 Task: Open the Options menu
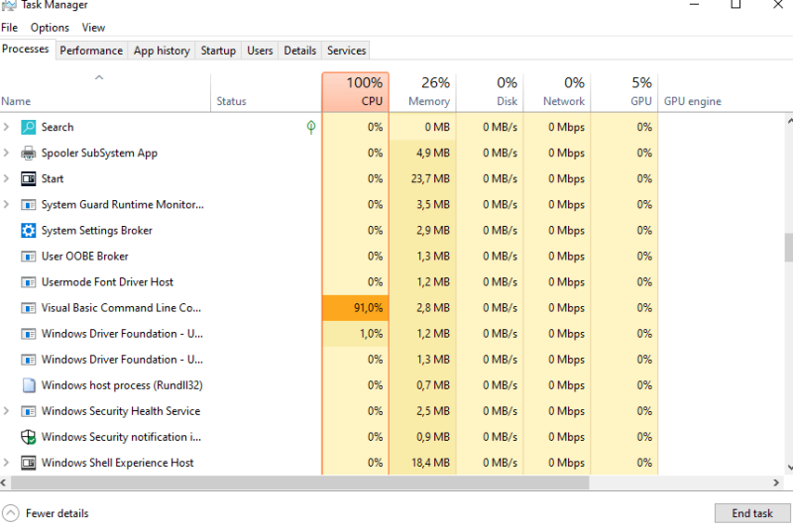(x=50, y=28)
